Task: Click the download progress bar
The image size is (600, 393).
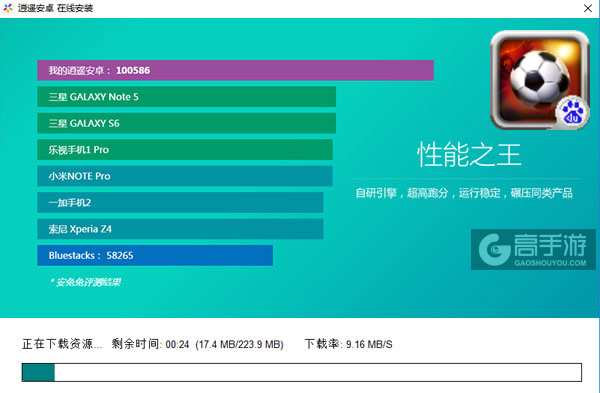Action: pyautogui.click(x=302, y=372)
